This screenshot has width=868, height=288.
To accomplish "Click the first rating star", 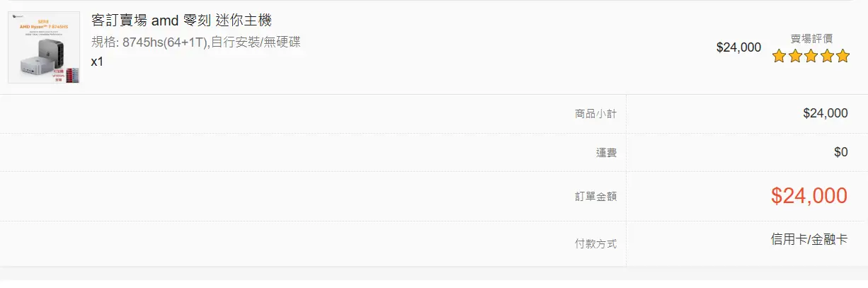I will pos(780,56).
